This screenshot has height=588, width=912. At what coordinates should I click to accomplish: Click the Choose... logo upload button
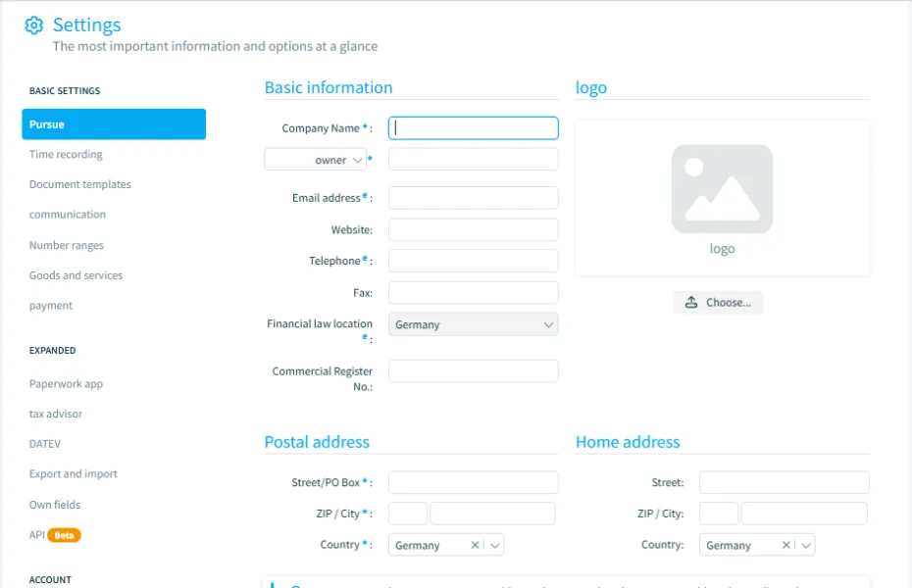(x=718, y=302)
